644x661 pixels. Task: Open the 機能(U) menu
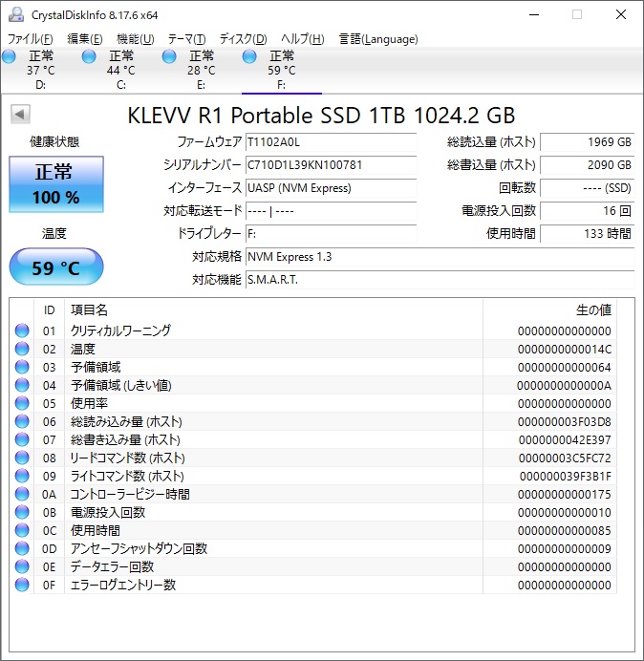point(136,39)
